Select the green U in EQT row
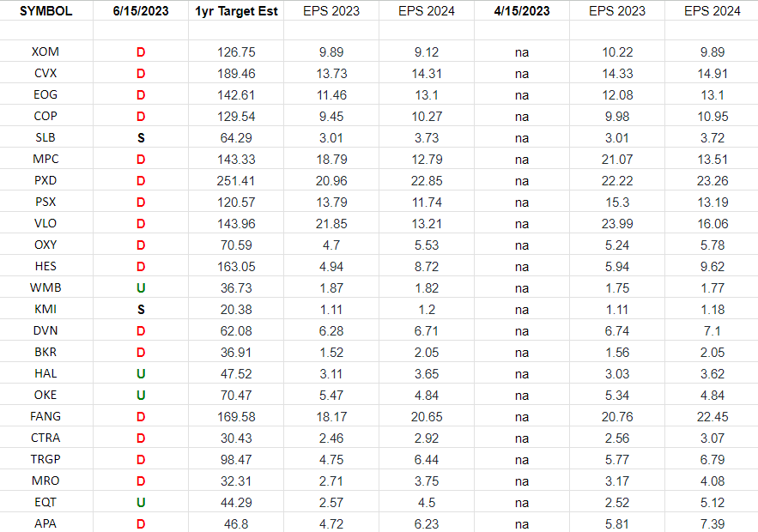Image resolution: width=758 pixels, height=532 pixels. [x=141, y=503]
